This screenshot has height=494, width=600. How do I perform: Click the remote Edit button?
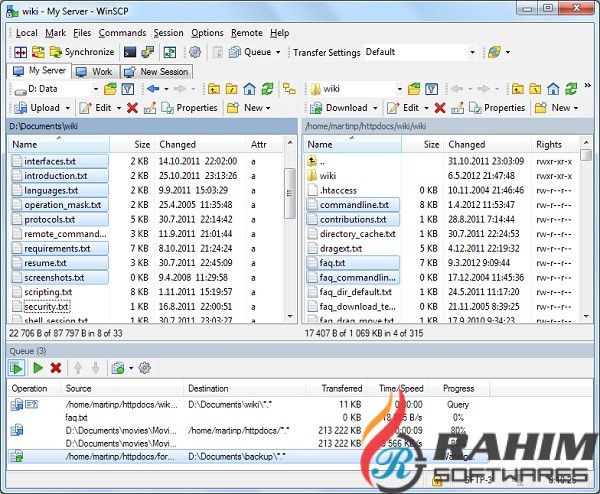403,108
